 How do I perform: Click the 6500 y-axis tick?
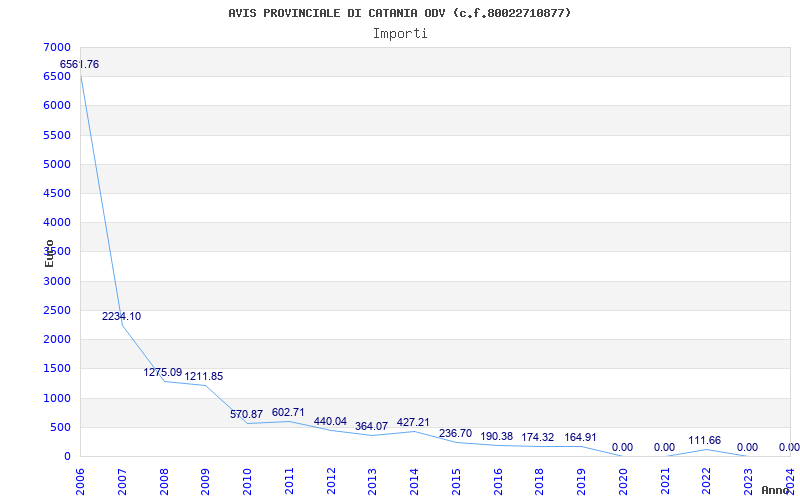tap(57, 77)
